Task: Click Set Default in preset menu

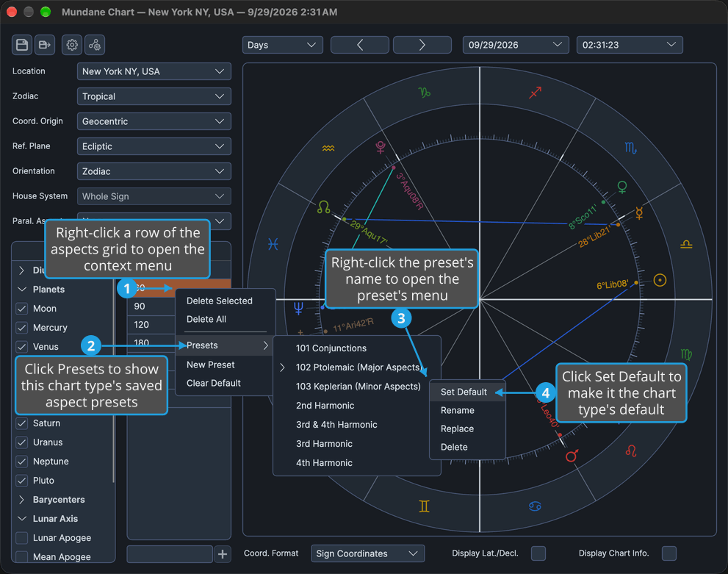Action: tap(467, 392)
